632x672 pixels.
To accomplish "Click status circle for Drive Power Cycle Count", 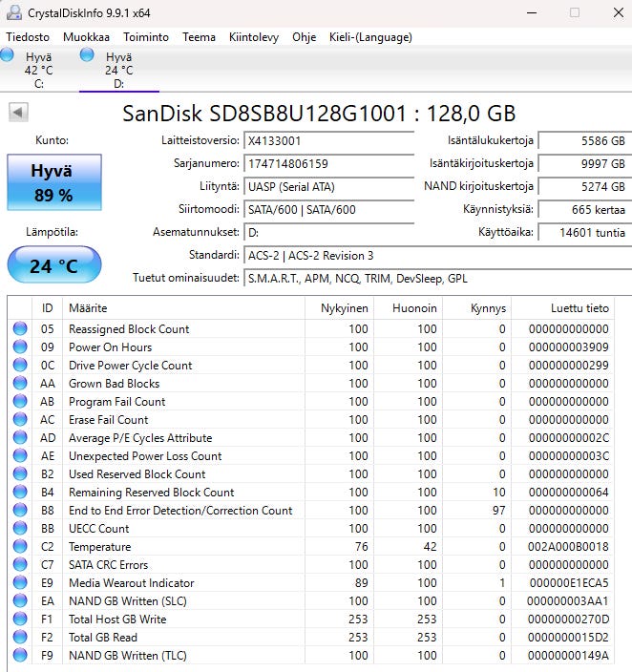I will [x=20, y=366].
